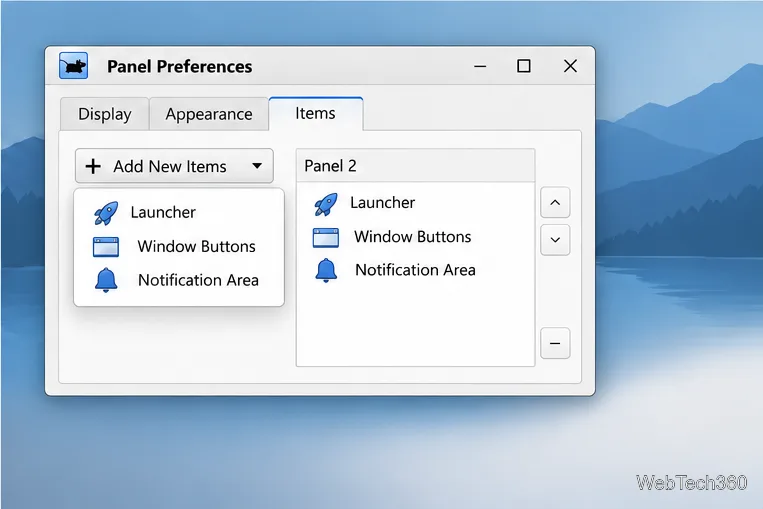Click the Xfce mouse icon in title bar
This screenshot has width=763, height=509.
point(73,66)
